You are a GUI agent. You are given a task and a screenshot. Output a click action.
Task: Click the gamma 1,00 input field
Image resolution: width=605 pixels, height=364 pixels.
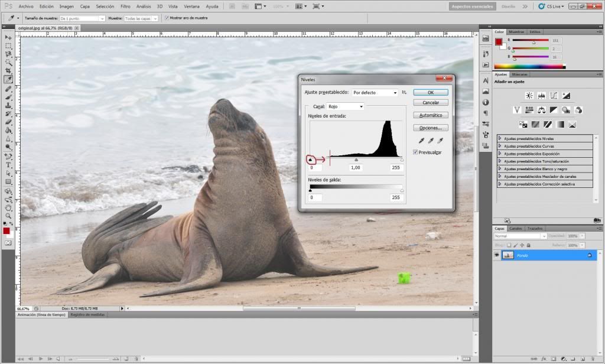click(x=355, y=168)
